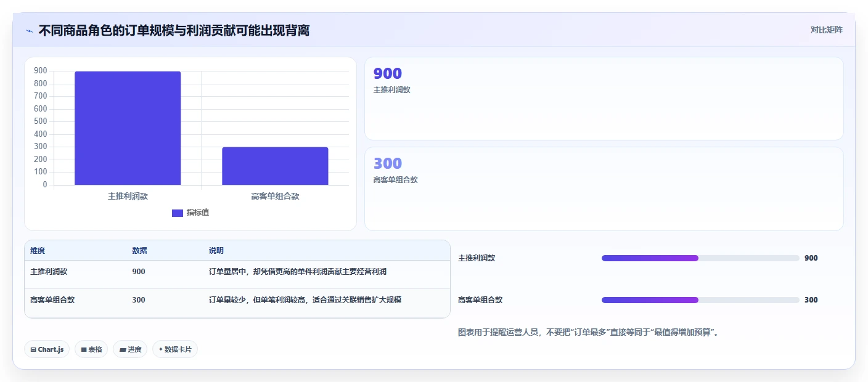Image resolution: width=868 pixels, height=382 pixels.
Task: Click the 900 table cell
Action: (x=139, y=272)
